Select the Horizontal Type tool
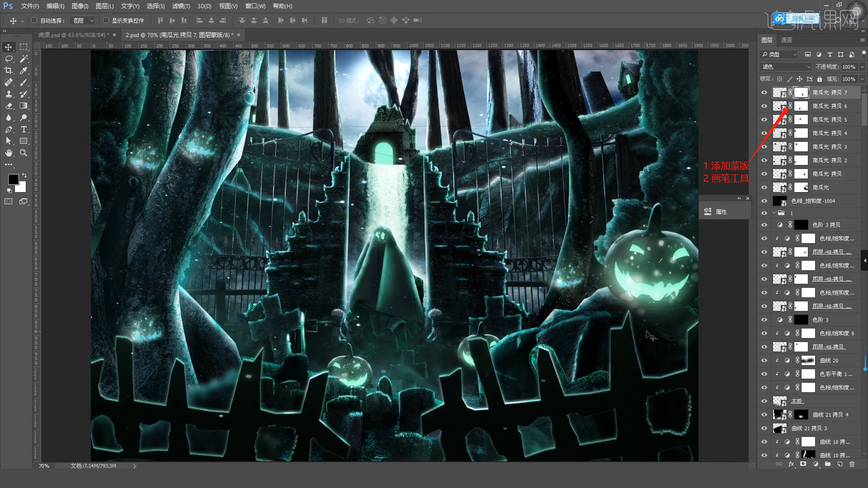The width and height of the screenshot is (868, 488). coord(24,129)
